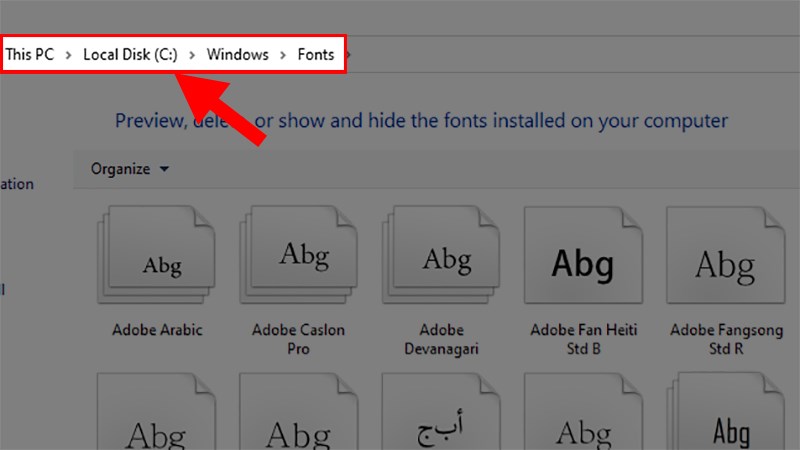Open the Organize dropdown menu

(x=130, y=169)
